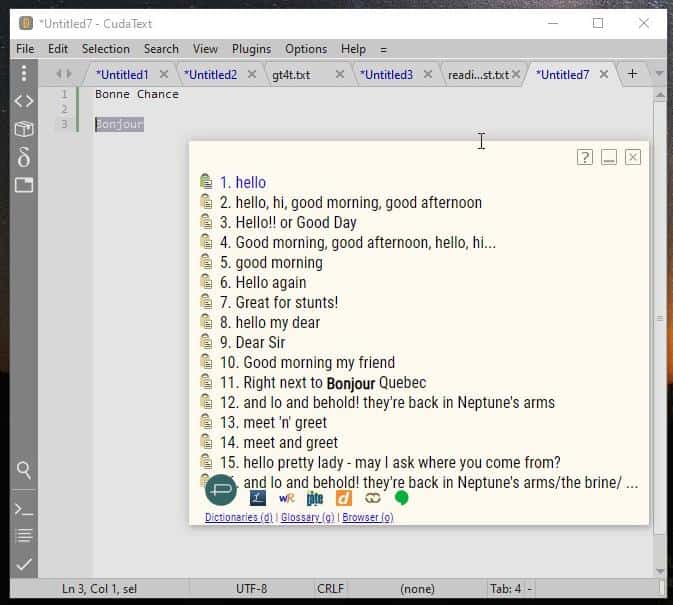This screenshot has width=673, height=605.
Task: Select translation '1. hello'
Action: pyautogui.click(x=243, y=182)
